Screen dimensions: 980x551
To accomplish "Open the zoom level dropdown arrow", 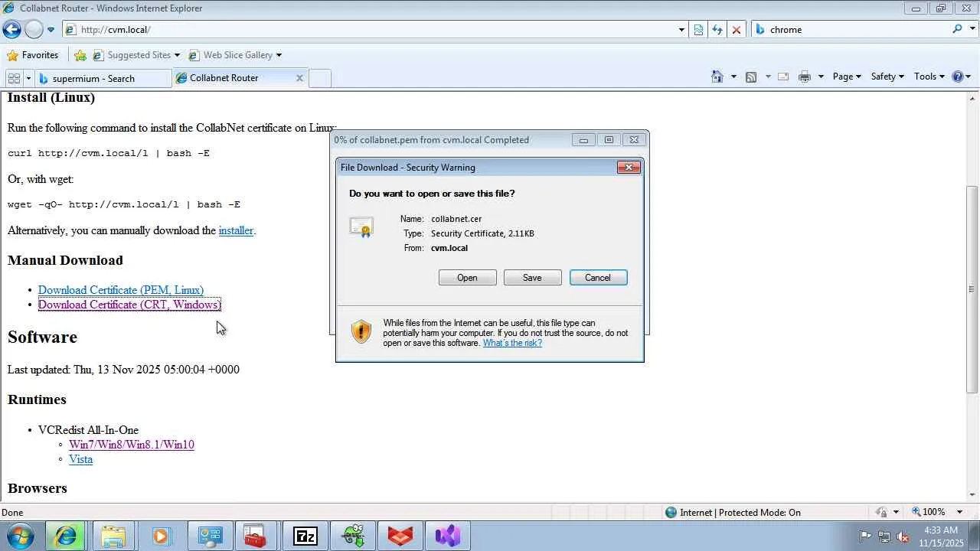I will click(x=959, y=512).
